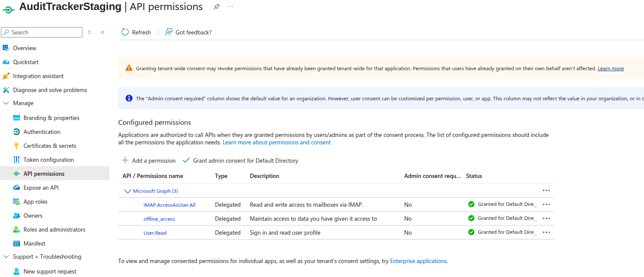This screenshot has height=277, width=644.
Task: Click the Admin consent required column header
Action: click(x=432, y=176)
